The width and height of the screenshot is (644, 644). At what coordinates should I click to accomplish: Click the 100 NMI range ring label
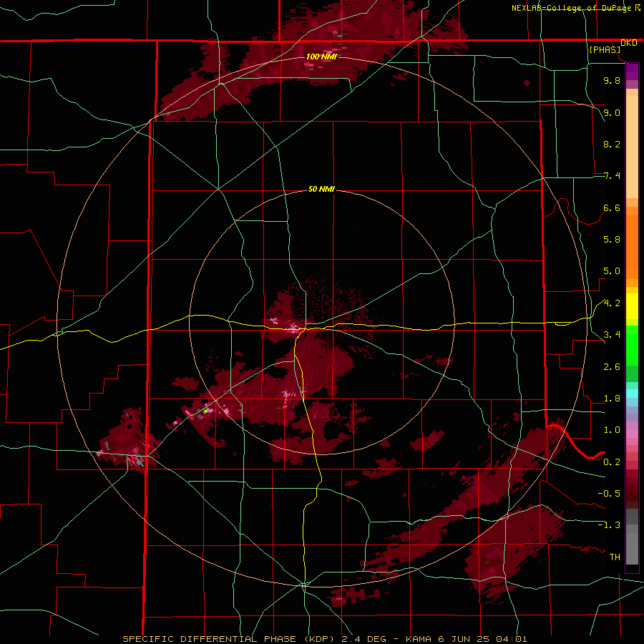click(321, 57)
